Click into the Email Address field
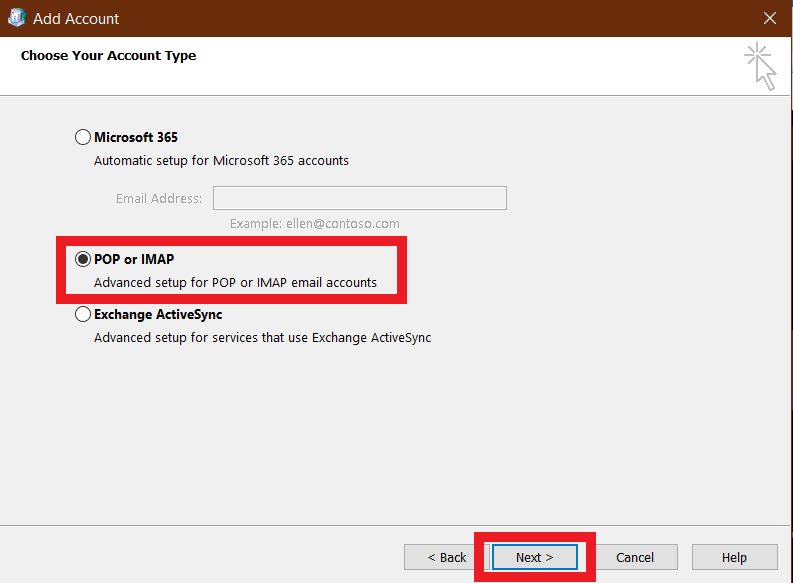The width and height of the screenshot is (793, 583). (360, 198)
